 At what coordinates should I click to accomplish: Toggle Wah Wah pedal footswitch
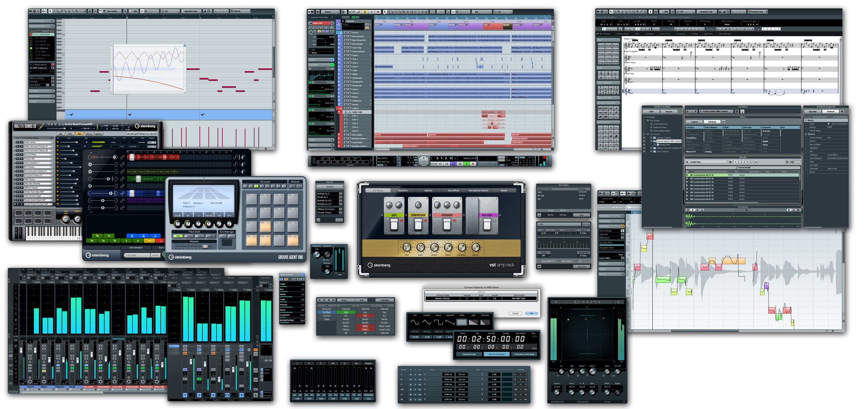click(x=487, y=224)
